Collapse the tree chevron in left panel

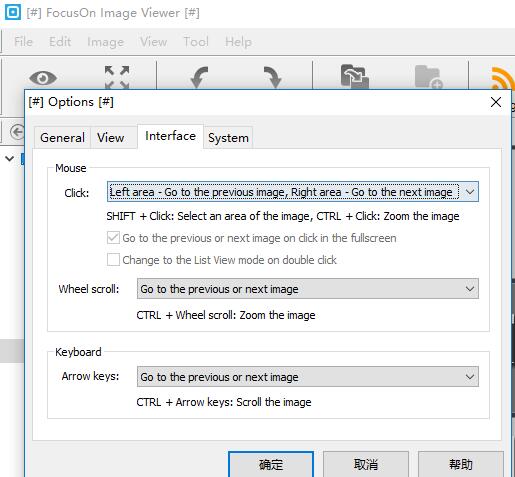pyautogui.click(x=10, y=159)
